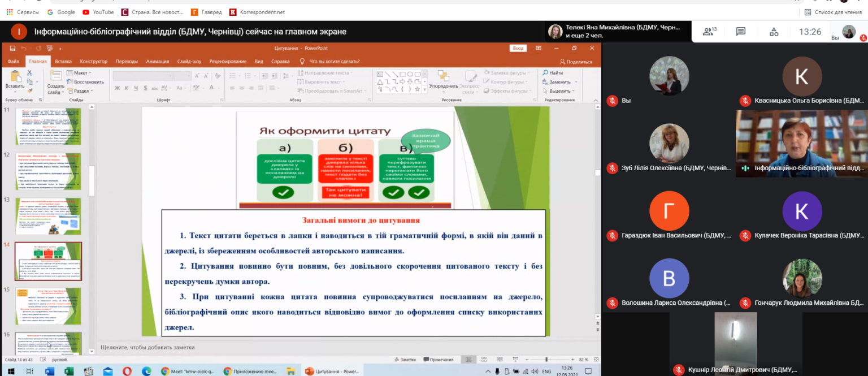
Task: Toggle the Заметки notes pane button
Action: (x=405, y=360)
